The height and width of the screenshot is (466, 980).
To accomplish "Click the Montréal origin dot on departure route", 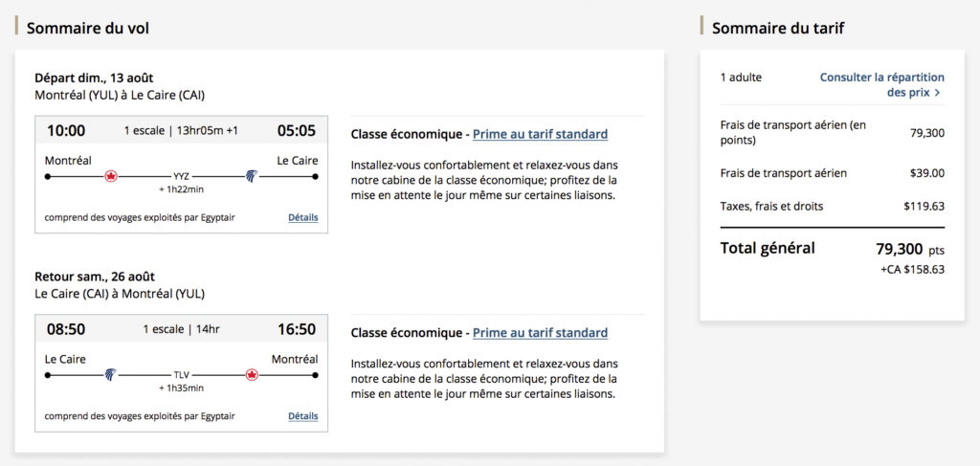I will 48,176.
